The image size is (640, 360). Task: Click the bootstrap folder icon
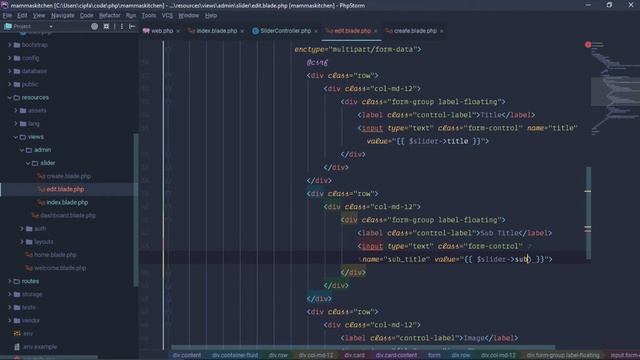click(x=17, y=45)
